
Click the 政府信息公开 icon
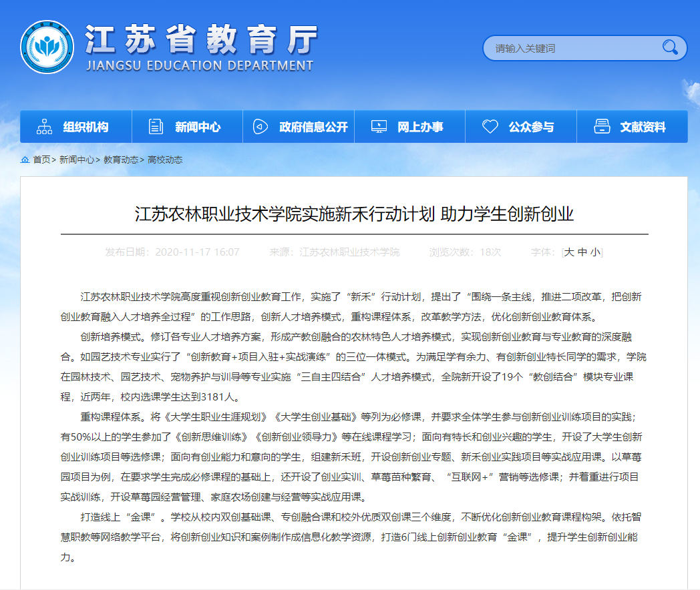coord(260,127)
